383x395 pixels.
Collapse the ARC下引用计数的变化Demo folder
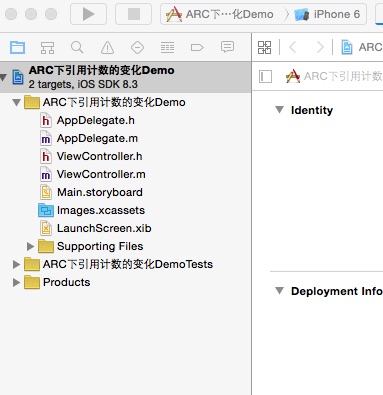pyautogui.click(x=16, y=102)
